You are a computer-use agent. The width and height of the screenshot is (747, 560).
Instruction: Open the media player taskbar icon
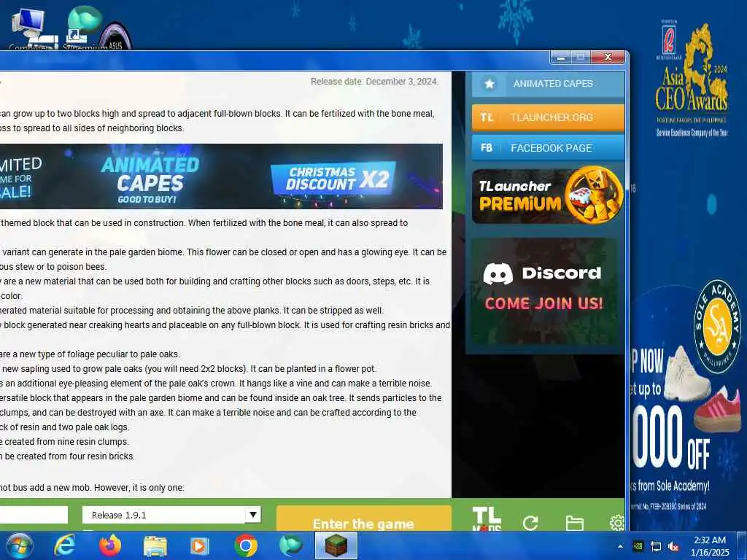point(200,546)
